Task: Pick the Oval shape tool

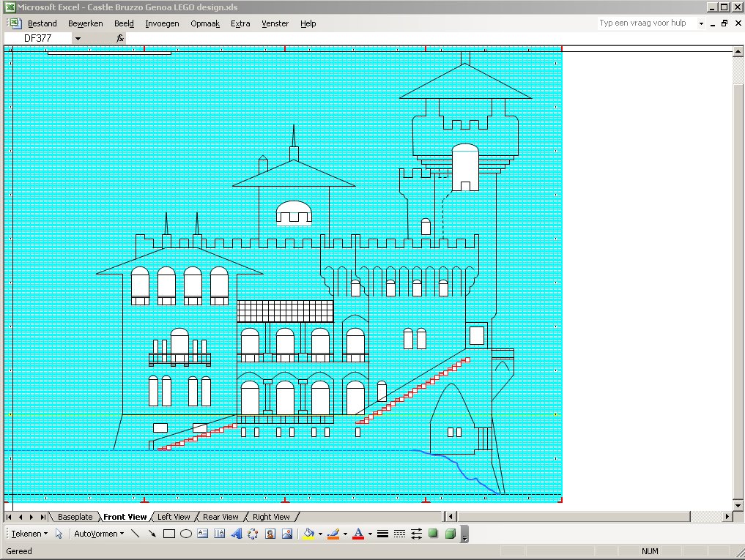Action: [186, 534]
